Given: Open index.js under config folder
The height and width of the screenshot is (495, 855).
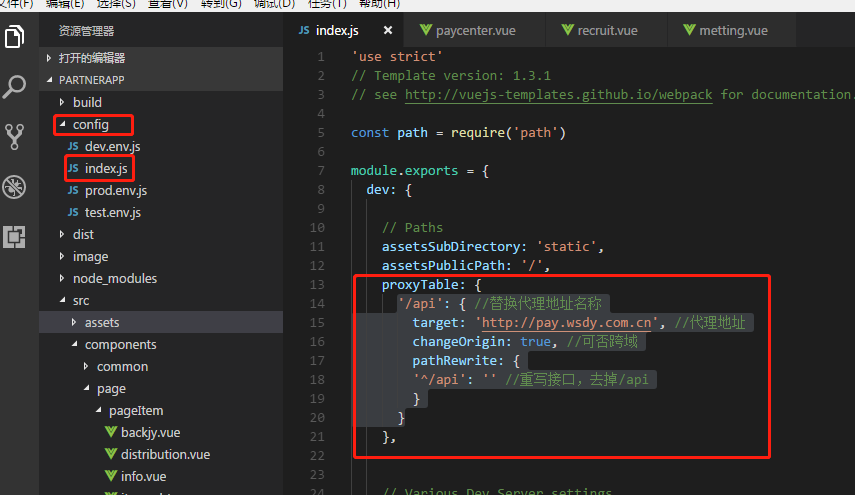Looking at the screenshot, I should click(x=162, y=168).
